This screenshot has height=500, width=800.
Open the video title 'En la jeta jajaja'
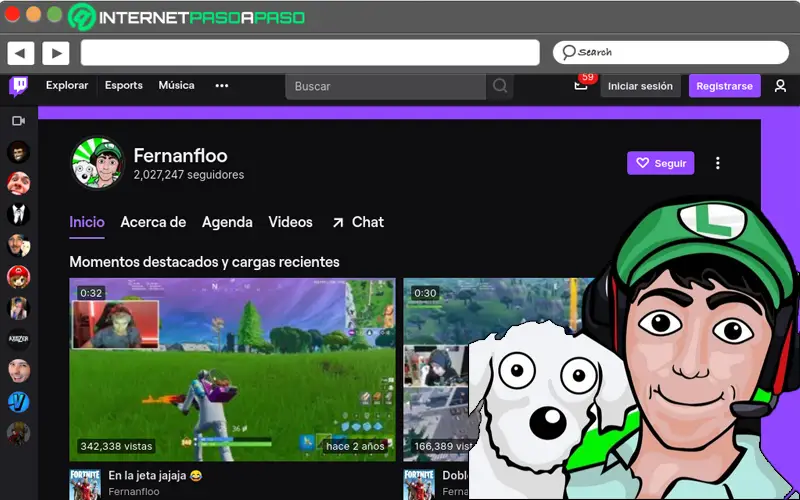(x=155, y=476)
